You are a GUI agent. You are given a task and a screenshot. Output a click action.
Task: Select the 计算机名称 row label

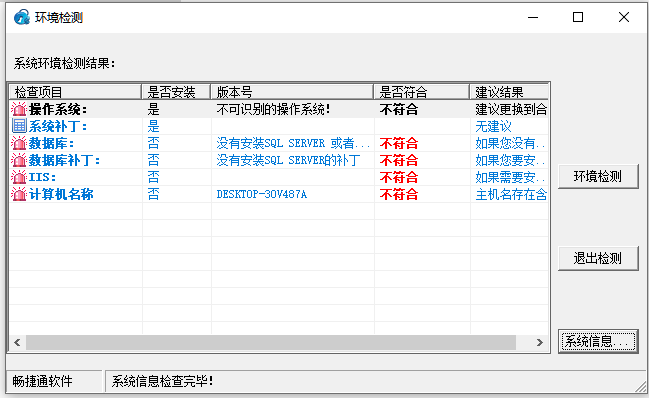[x=61, y=194]
